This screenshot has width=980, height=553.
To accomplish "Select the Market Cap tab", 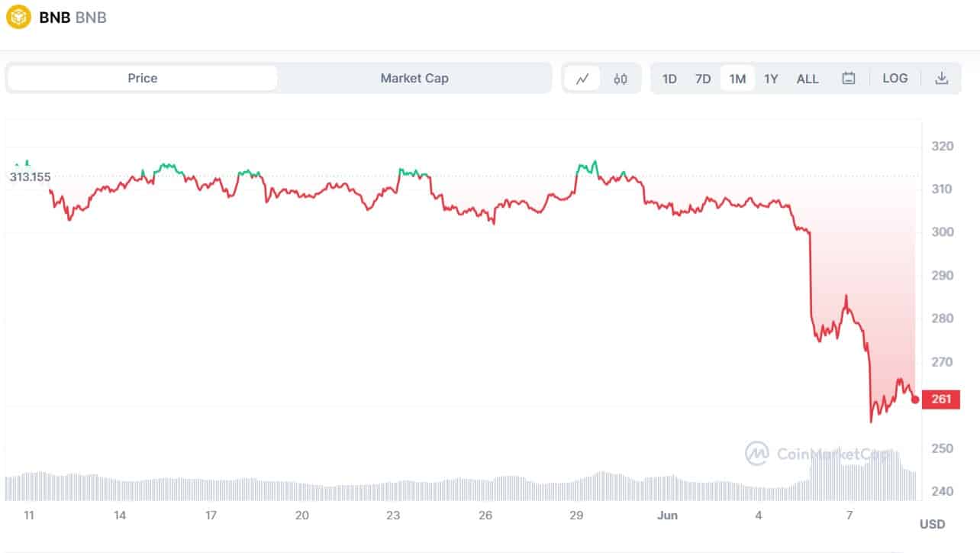I will pyautogui.click(x=414, y=78).
